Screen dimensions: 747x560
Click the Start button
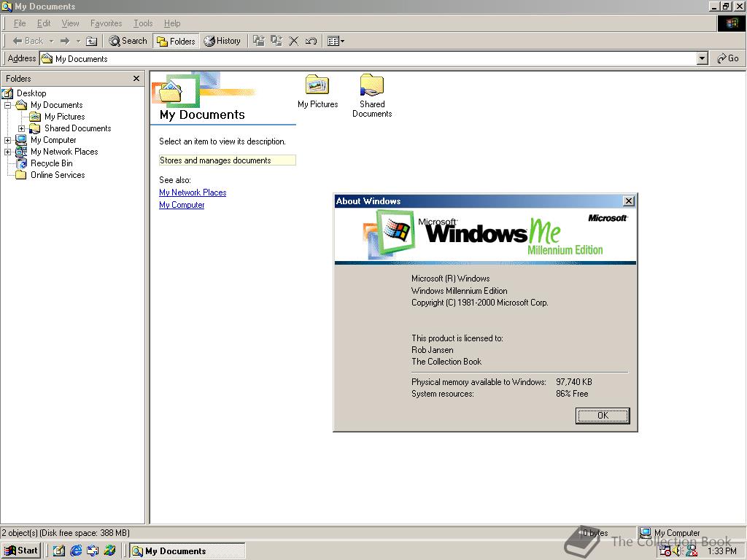point(21,551)
